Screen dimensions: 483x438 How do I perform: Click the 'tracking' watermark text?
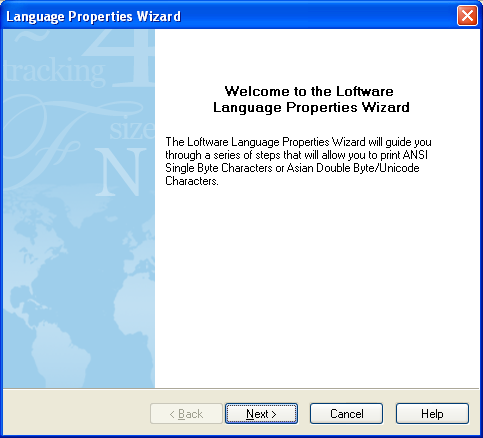[55, 71]
